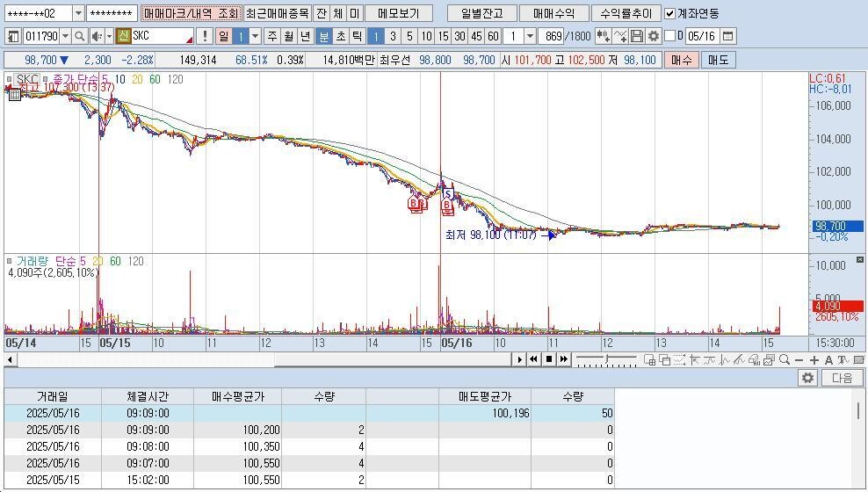The image size is (868, 492).
Task: Open the account number dropdown
Action: click(78, 13)
